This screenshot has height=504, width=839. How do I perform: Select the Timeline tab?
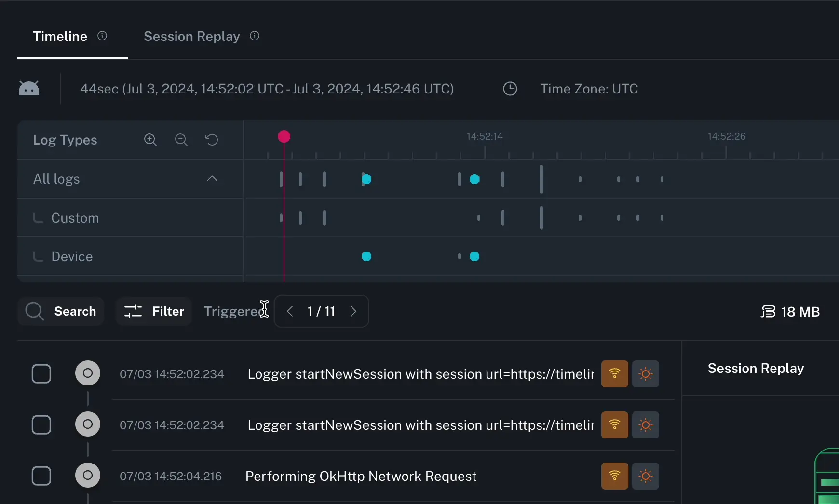[x=60, y=36]
